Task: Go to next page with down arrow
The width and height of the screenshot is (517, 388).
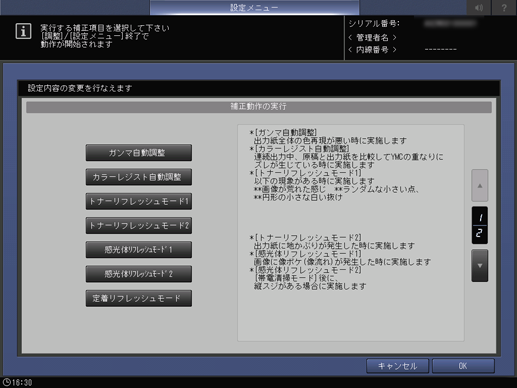Action: (x=480, y=266)
